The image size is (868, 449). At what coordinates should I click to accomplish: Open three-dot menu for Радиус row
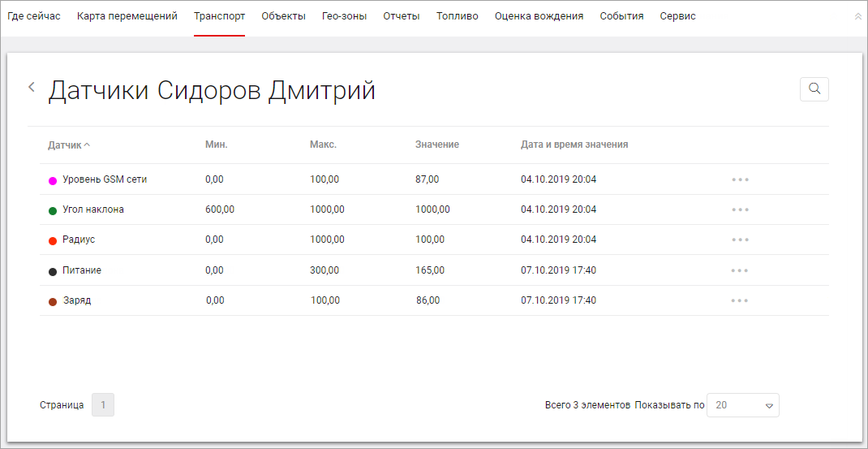tap(740, 240)
